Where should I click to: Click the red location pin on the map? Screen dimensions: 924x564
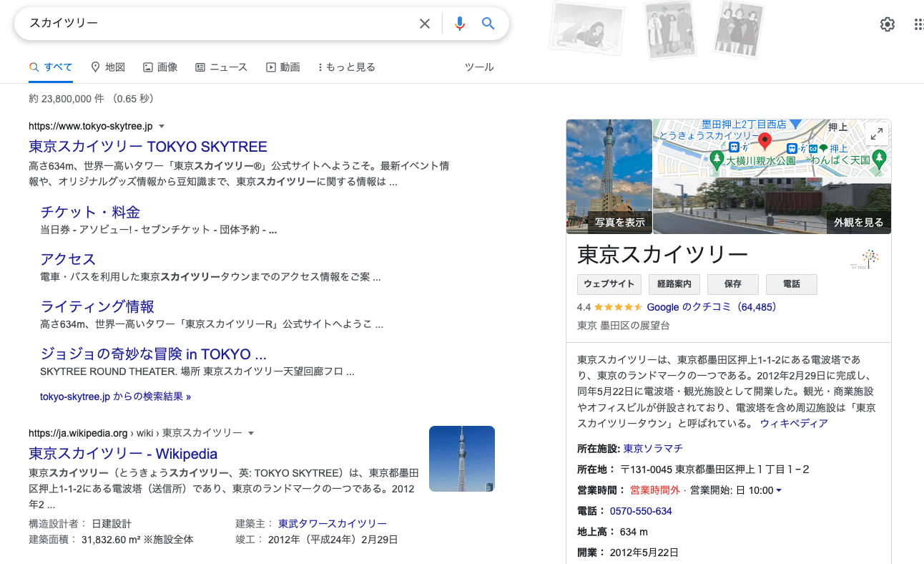coord(765,142)
